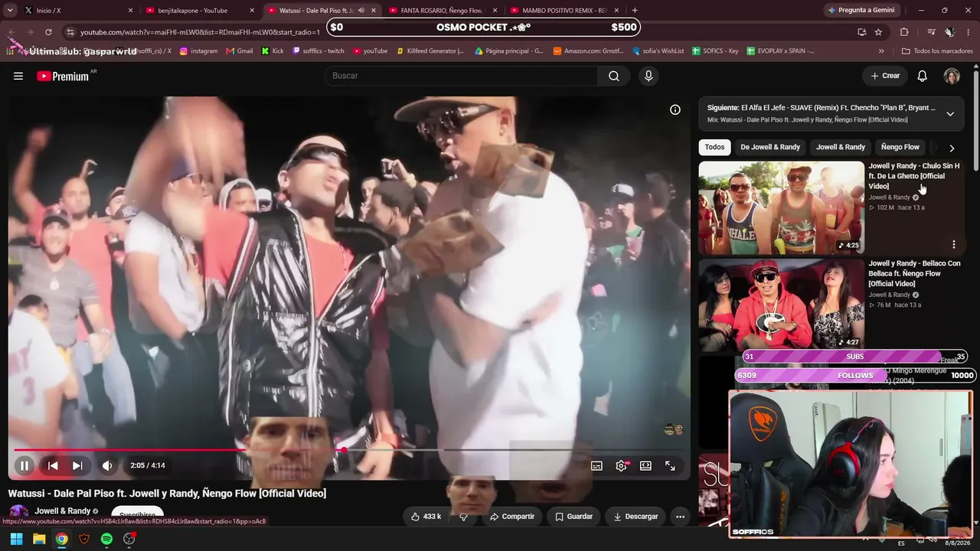Mute the Watussi tab audio icon
This screenshot has width=980, height=551.
tap(361, 11)
